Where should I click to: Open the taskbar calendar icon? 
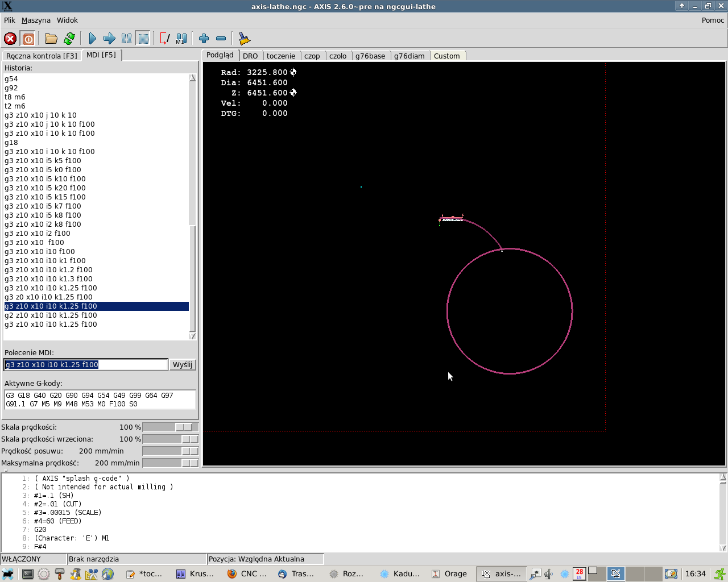click(579, 574)
